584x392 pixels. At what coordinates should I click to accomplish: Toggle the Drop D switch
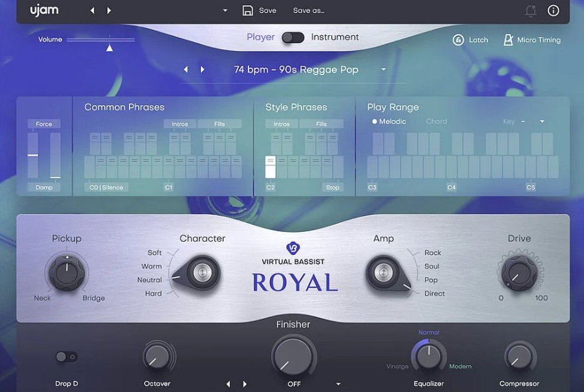[x=67, y=357]
